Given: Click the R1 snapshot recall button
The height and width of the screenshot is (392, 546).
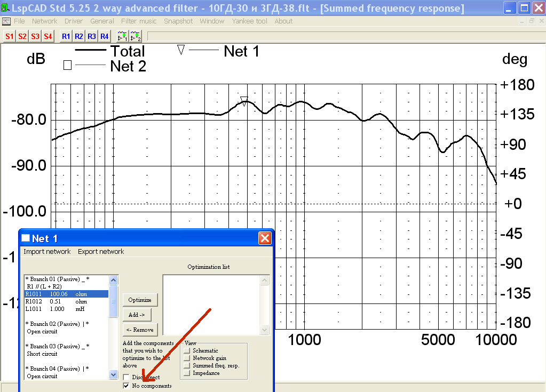Looking at the screenshot, I should [x=66, y=36].
